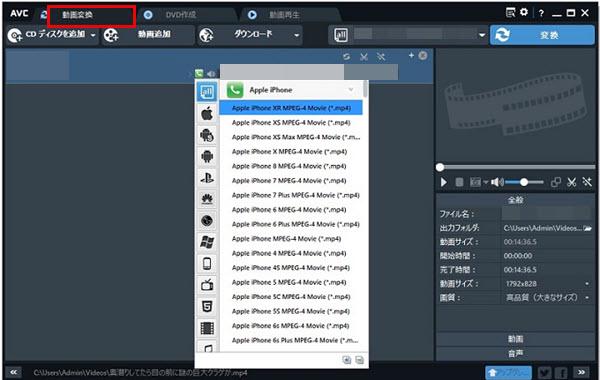Open the Twitter icon in the status bar
This screenshot has width=600, height=380.
pos(545,372)
